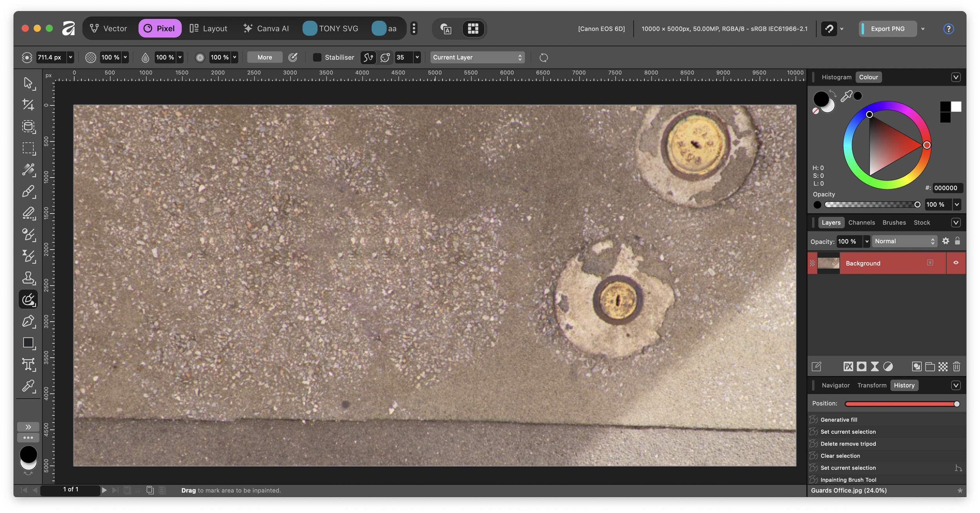
Task: Open the Current Layer source dropdown
Action: pos(477,58)
